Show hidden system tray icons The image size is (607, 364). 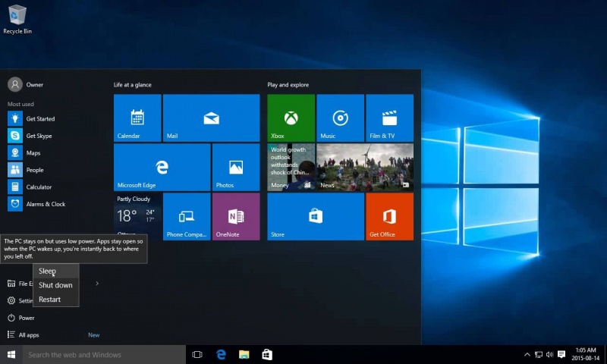pyautogui.click(x=527, y=354)
